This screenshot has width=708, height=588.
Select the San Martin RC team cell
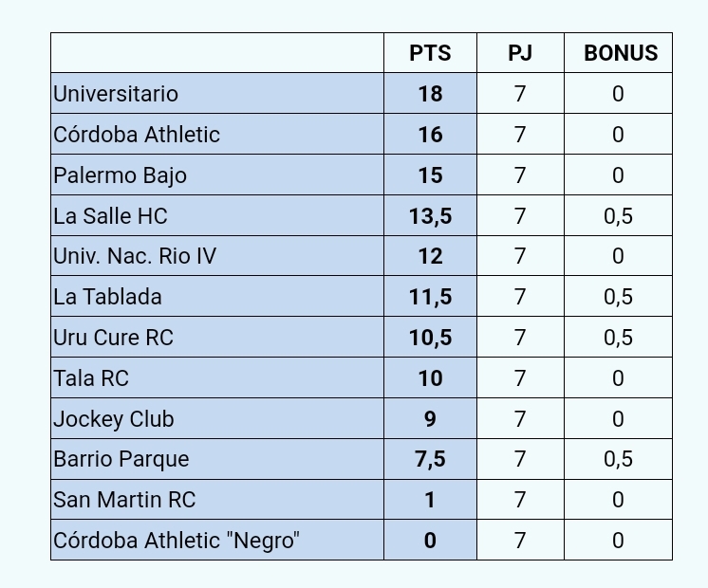click(217, 500)
